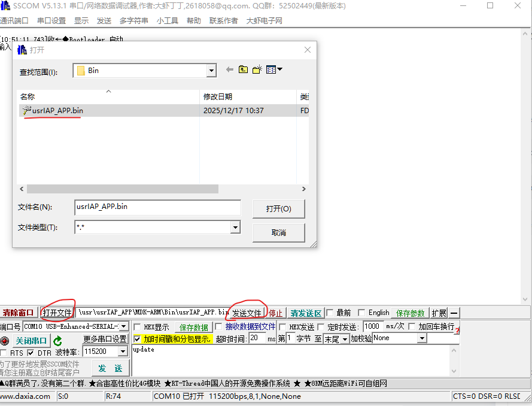This screenshot has width=532, height=406.
Task: Open the 发送 menu
Action: point(104,21)
